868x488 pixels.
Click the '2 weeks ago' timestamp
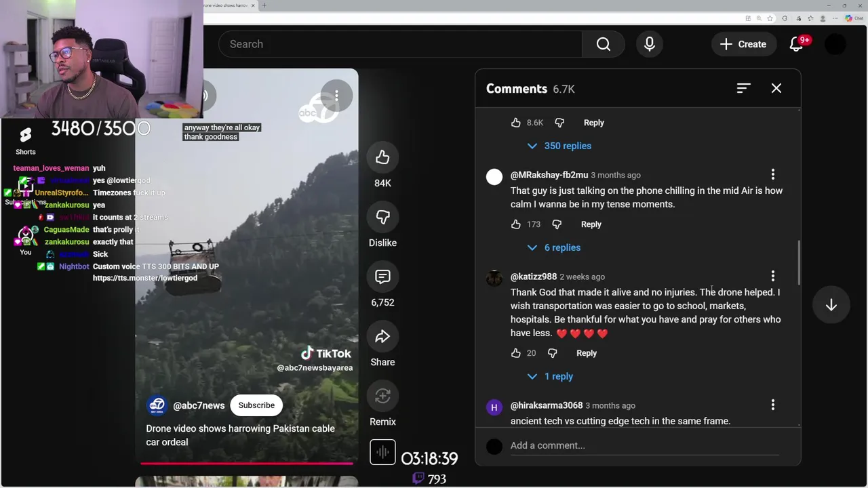point(582,277)
